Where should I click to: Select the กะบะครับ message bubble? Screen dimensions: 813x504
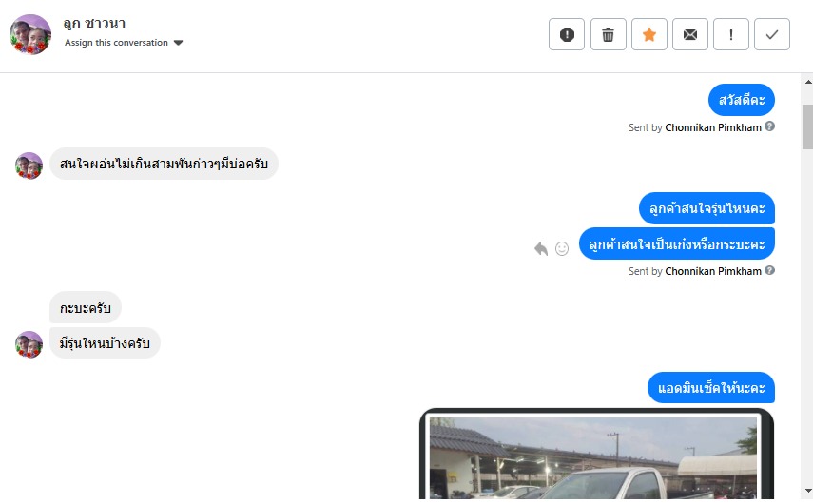86,307
